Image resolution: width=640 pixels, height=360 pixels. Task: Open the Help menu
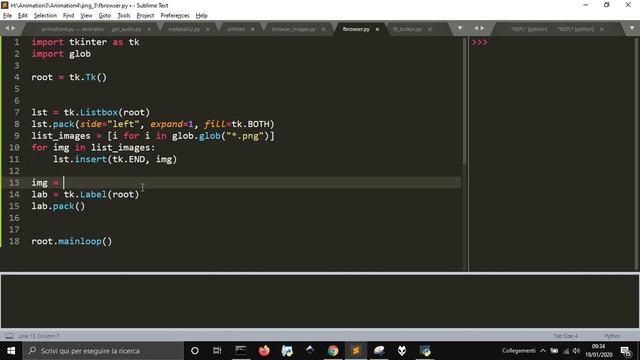[202, 16]
